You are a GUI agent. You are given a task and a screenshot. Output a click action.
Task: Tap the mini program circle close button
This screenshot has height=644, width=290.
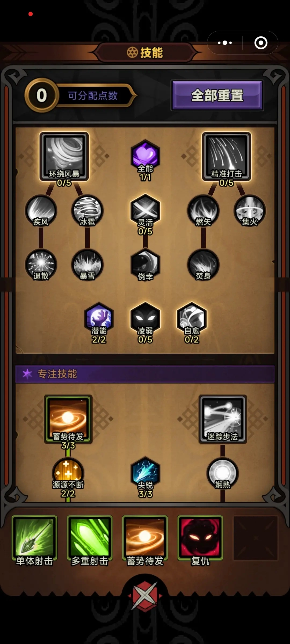(261, 43)
